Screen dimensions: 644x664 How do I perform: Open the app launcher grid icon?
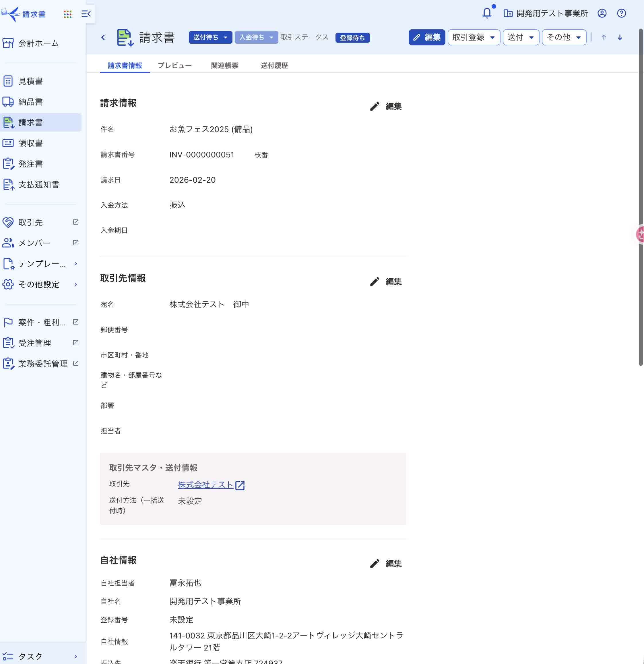coord(68,14)
